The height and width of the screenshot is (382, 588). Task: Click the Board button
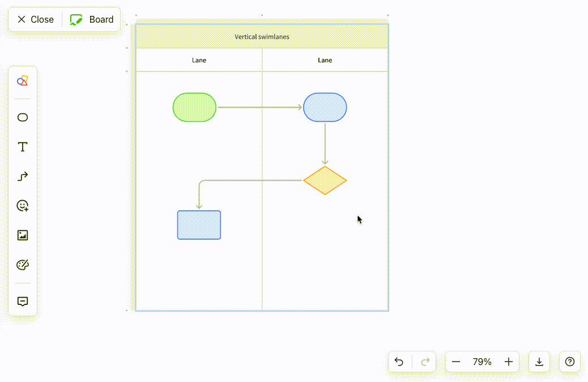click(92, 19)
